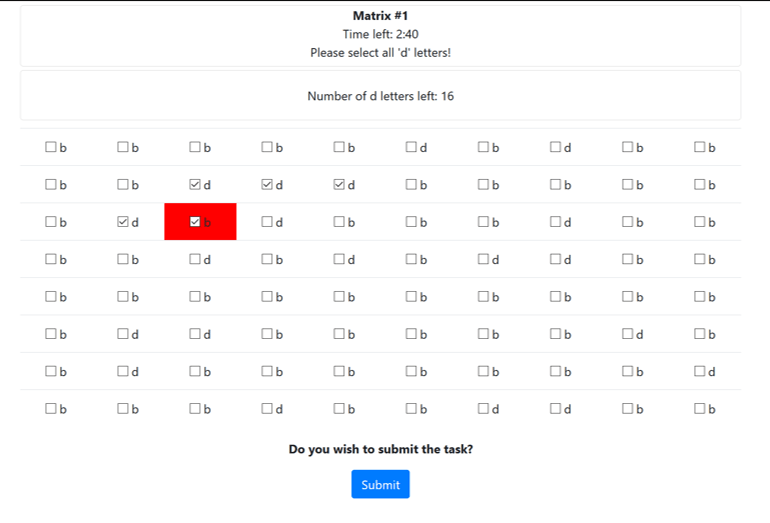The height and width of the screenshot is (523, 770).
Task: Uncheck the checked 'd' in row 2, column 3
Action: 195,185
